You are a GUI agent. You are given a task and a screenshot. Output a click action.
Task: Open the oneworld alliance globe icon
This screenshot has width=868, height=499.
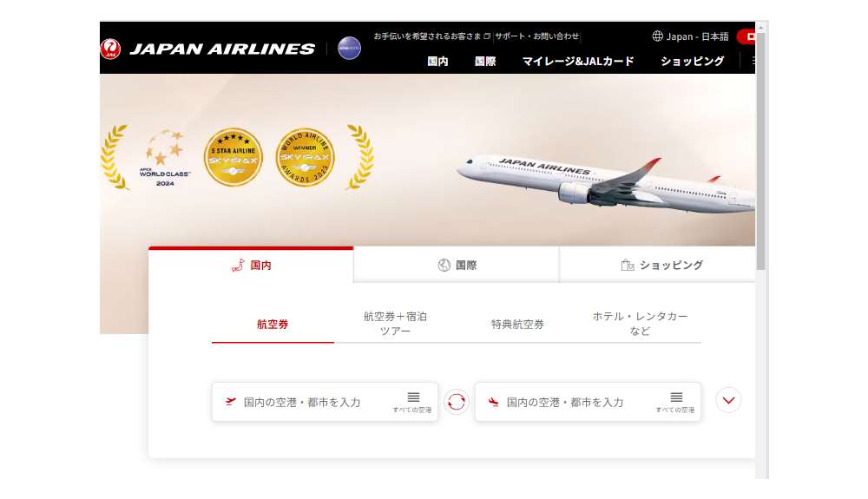point(349,48)
